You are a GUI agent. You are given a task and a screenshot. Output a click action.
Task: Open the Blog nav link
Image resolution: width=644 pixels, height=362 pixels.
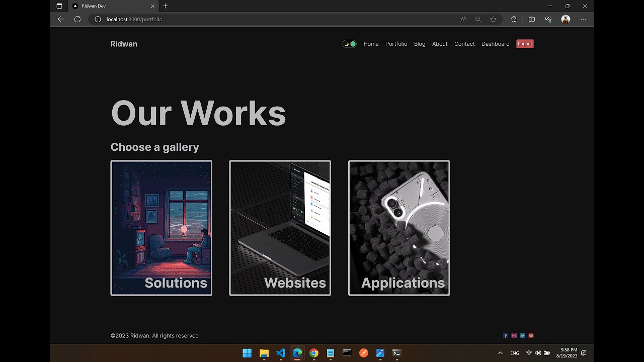420,44
